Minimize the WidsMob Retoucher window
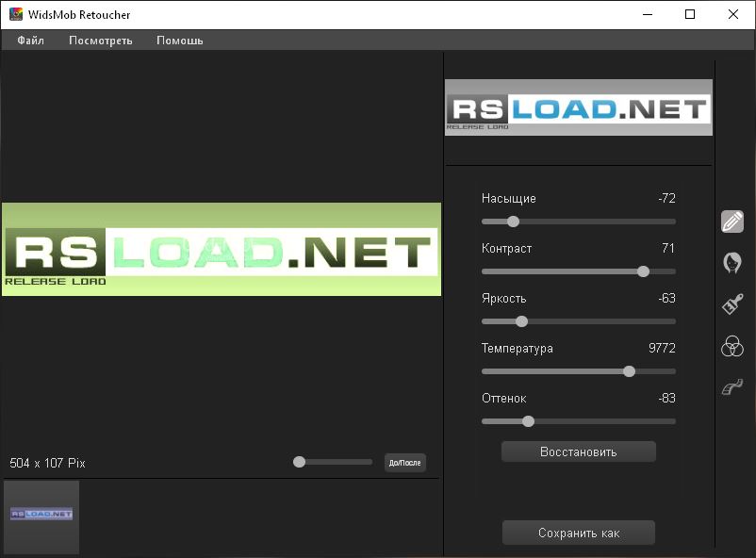 [648, 14]
